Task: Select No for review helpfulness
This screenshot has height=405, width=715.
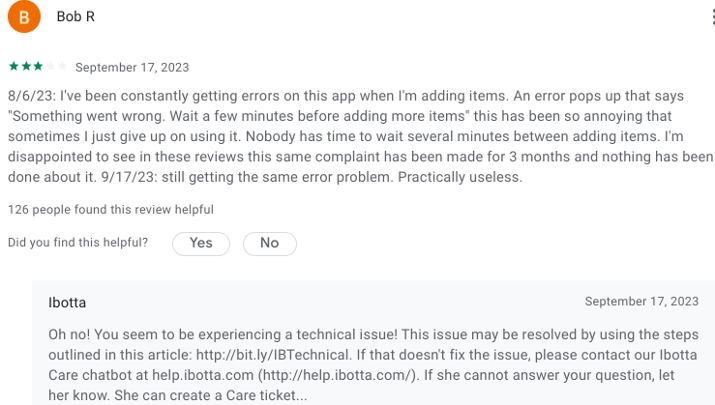Action: pyautogui.click(x=269, y=244)
